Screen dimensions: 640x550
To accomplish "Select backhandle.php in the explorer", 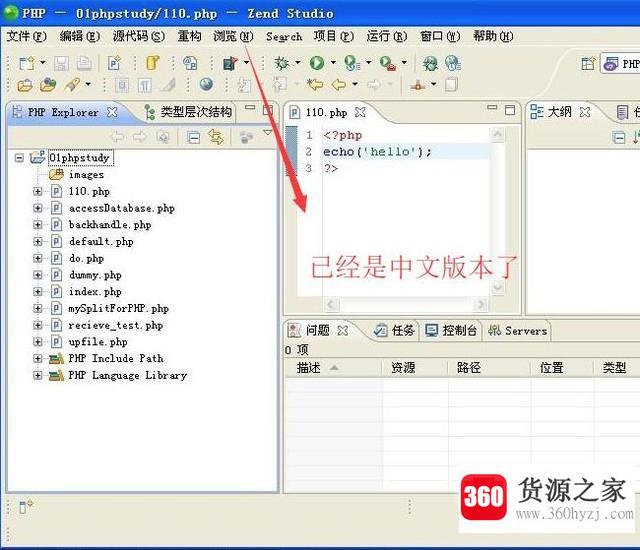I will pos(110,225).
